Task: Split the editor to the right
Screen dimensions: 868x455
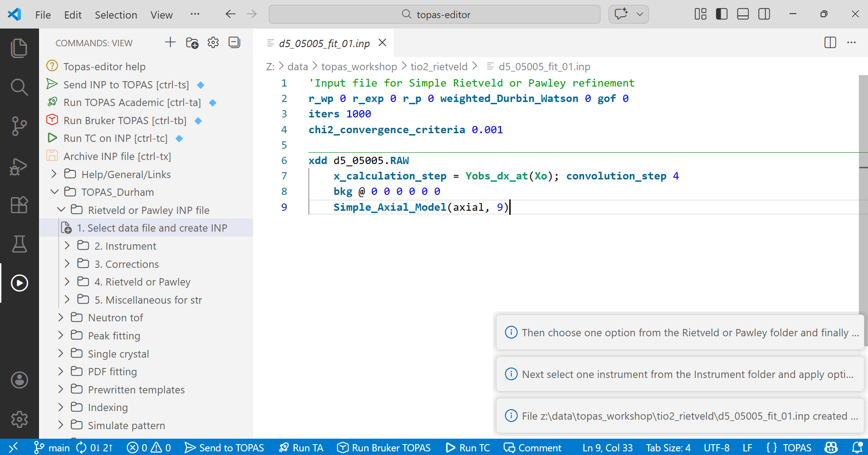Action: [x=830, y=43]
